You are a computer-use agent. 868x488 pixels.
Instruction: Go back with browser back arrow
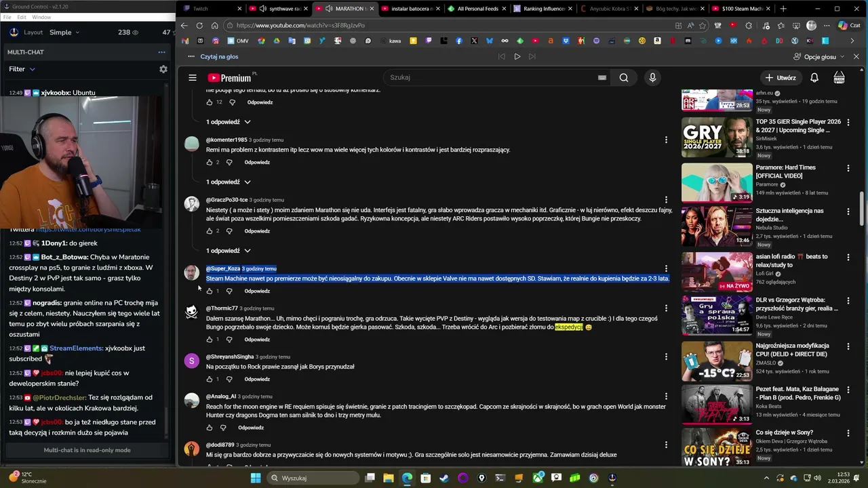[x=184, y=26]
